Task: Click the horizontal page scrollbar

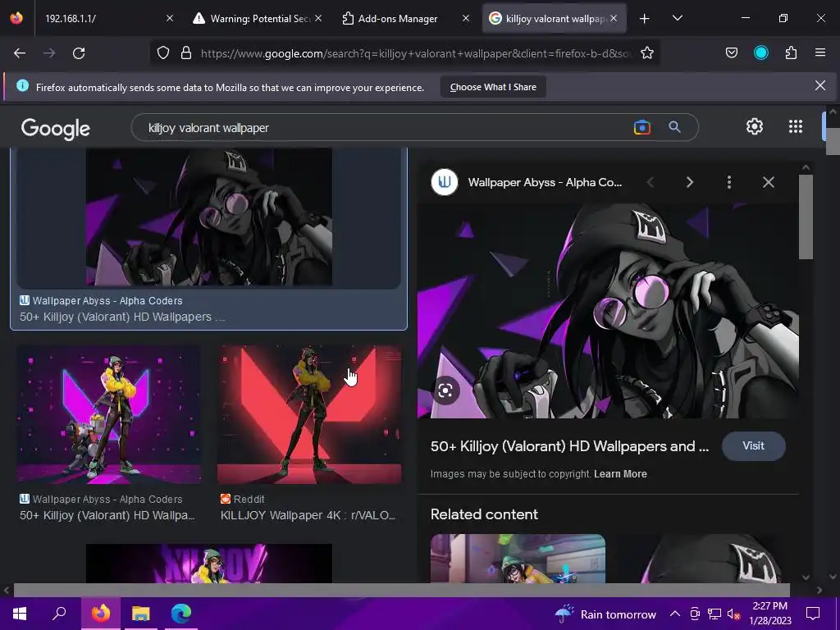Action: [x=402, y=590]
